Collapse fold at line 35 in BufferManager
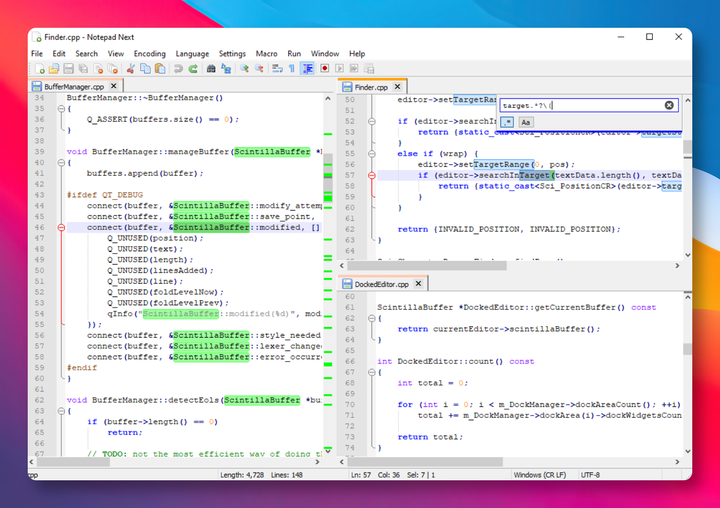Screen dimensions: 720x508 [x=61, y=109]
